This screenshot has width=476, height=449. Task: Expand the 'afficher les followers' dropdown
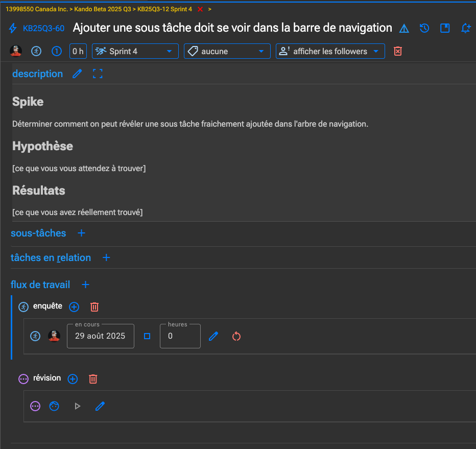click(x=330, y=51)
